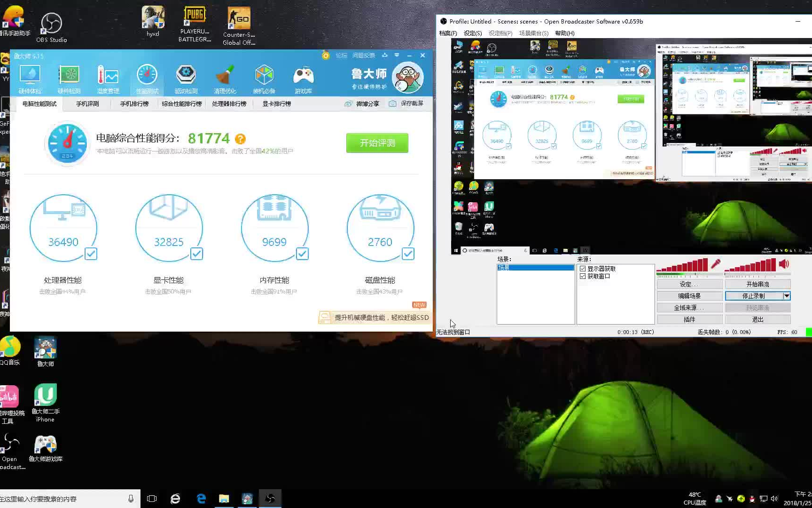The image size is (812, 508).
Task: Open the 场景集合(S) menu in OBS
Action: (x=533, y=33)
